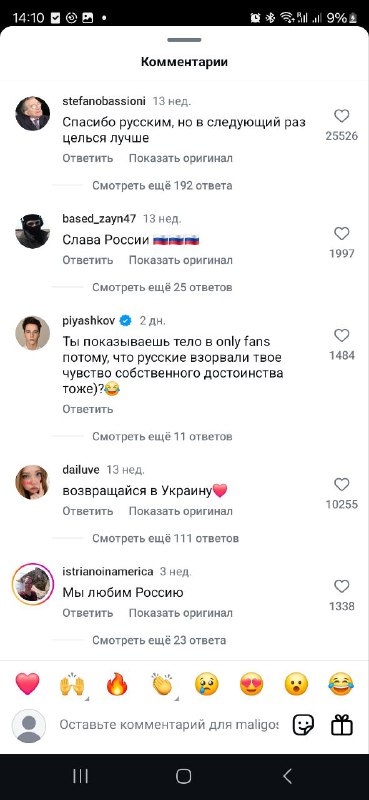Like dailuve's comment with the heart
The width and height of the screenshot is (369, 800).
341,485
